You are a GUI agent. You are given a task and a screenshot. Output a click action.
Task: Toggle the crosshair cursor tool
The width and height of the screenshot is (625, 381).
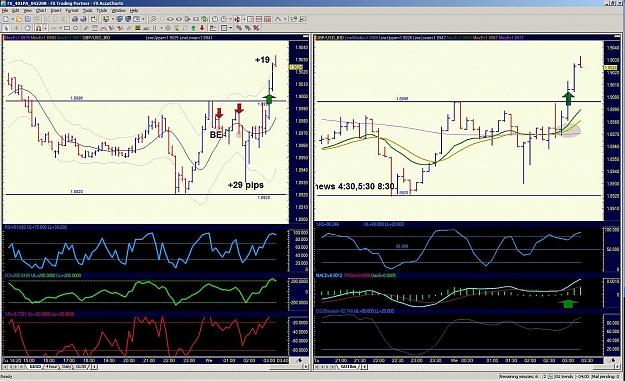[16, 28]
